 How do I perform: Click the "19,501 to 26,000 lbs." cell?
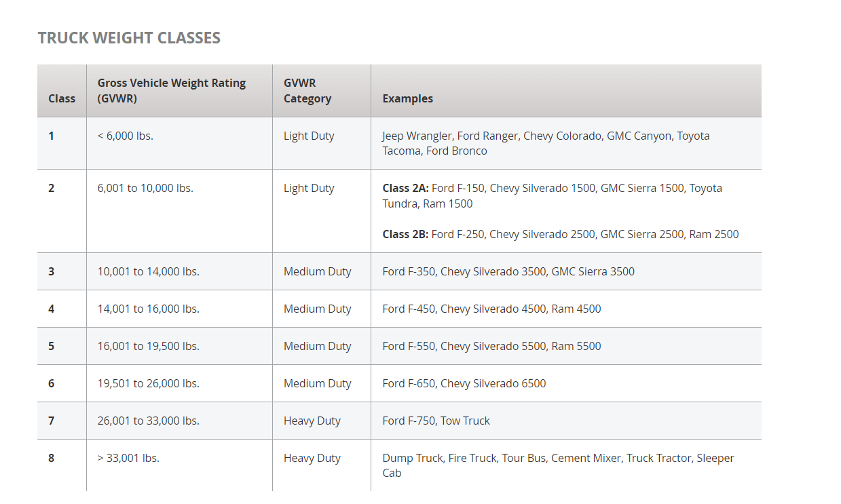click(x=149, y=383)
